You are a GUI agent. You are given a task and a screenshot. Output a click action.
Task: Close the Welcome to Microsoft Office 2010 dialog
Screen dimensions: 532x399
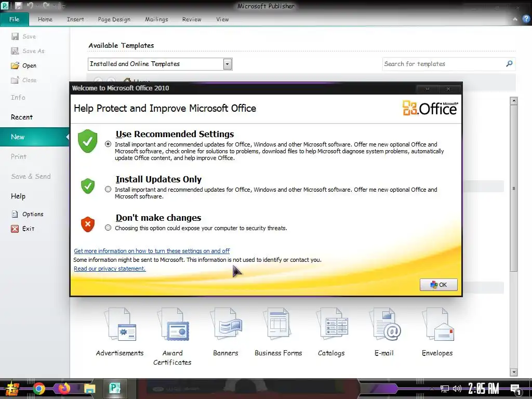[448, 89]
